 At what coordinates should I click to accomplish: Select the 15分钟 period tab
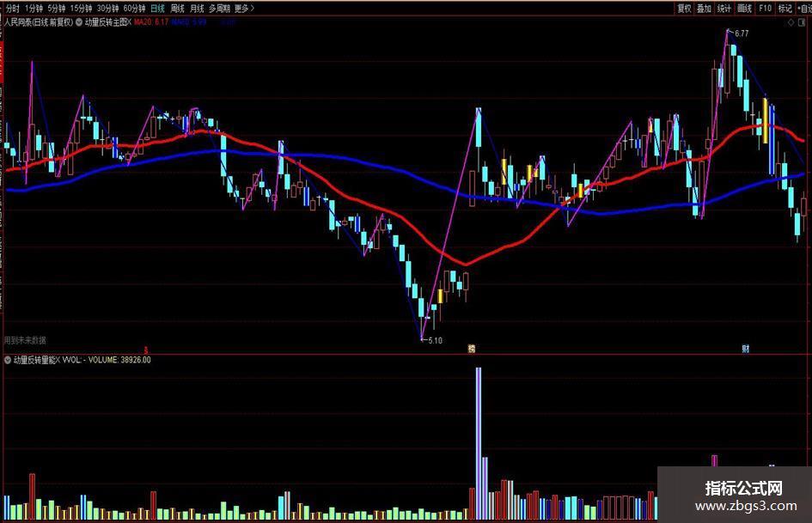coord(81,9)
